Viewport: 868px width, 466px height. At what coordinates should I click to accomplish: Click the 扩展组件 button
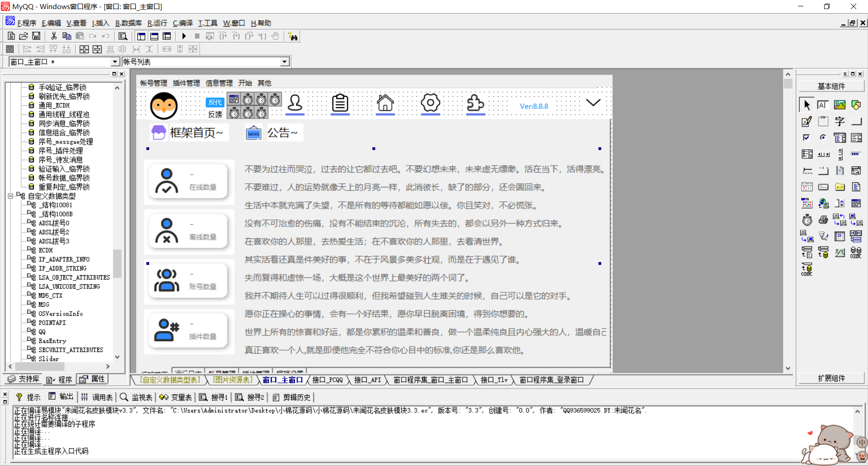pos(832,378)
